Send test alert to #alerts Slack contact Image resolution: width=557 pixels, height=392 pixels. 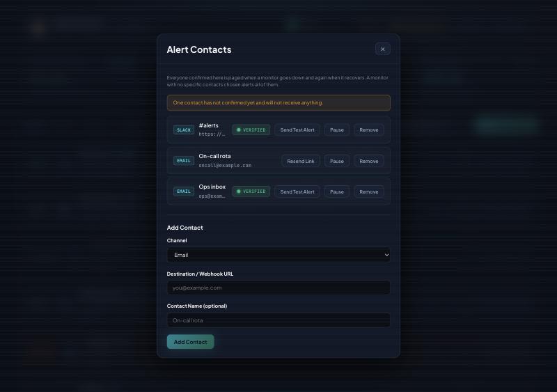[x=297, y=130]
